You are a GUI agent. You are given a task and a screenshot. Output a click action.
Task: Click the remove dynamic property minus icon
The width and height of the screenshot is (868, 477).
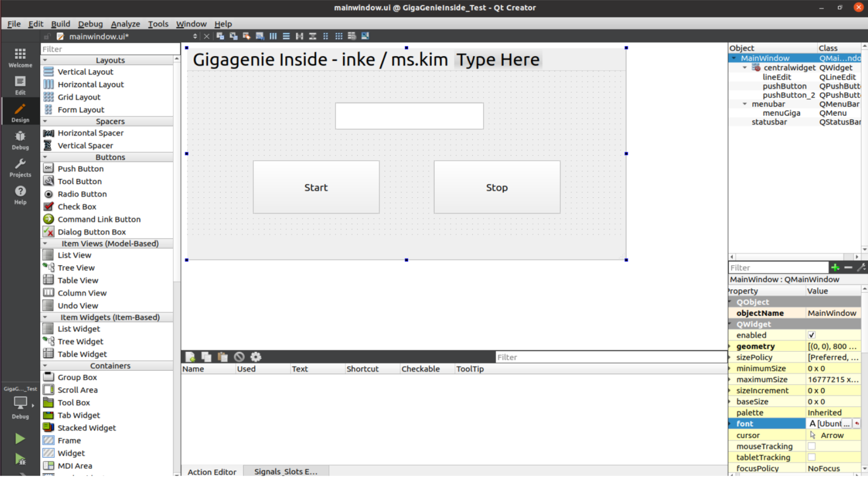[x=848, y=267]
